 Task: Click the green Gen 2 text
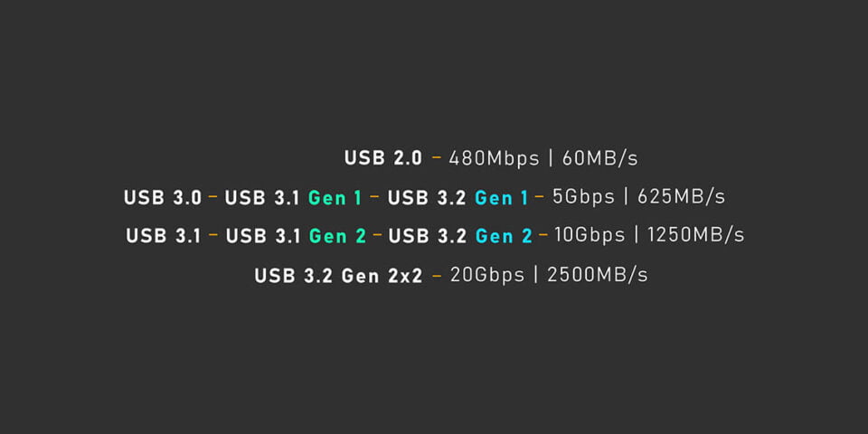(337, 236)
